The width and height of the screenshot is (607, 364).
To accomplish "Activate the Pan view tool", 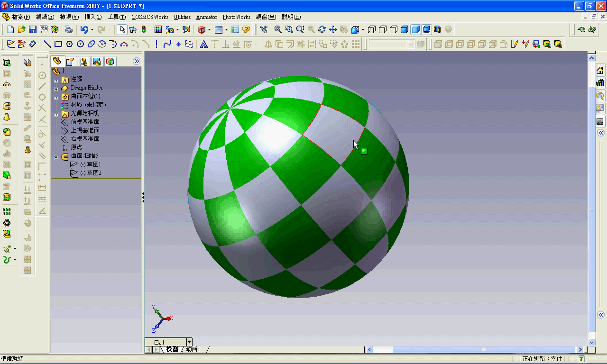I will (x=333, y=29).
